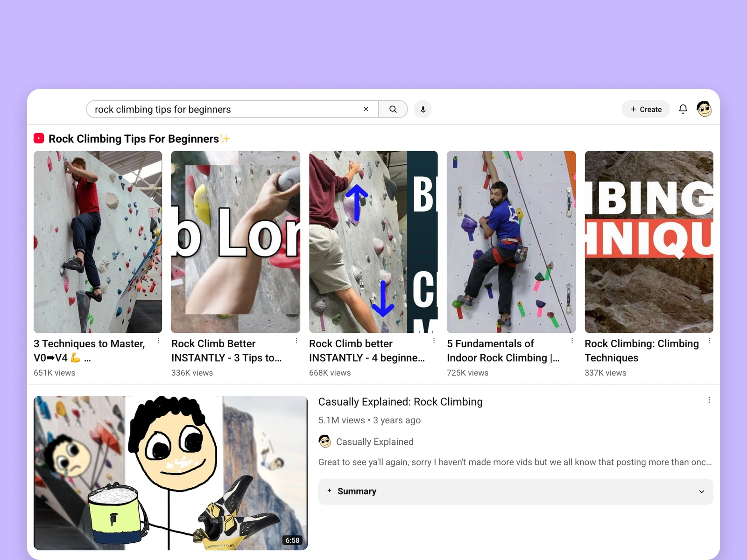
Task: Click the '651K views' text
Action: coord(54,373)
